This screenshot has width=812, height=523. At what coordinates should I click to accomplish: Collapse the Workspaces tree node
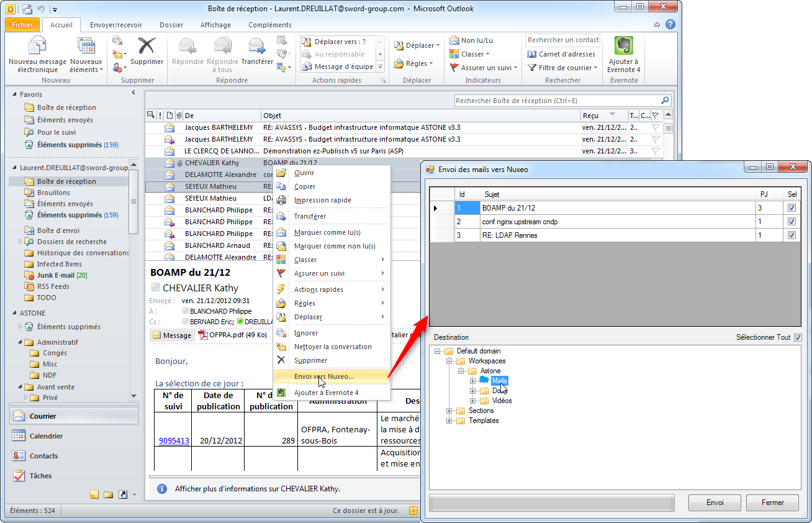(x=449, y=361)
